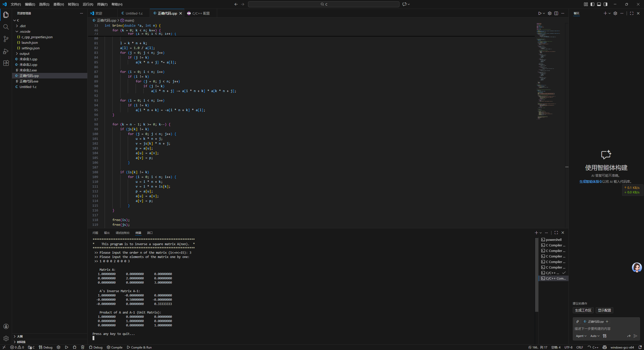This screenshot has width=644, height=350.
Task: Open Source Control view in activity bar
Action: (x=6, y=39)
